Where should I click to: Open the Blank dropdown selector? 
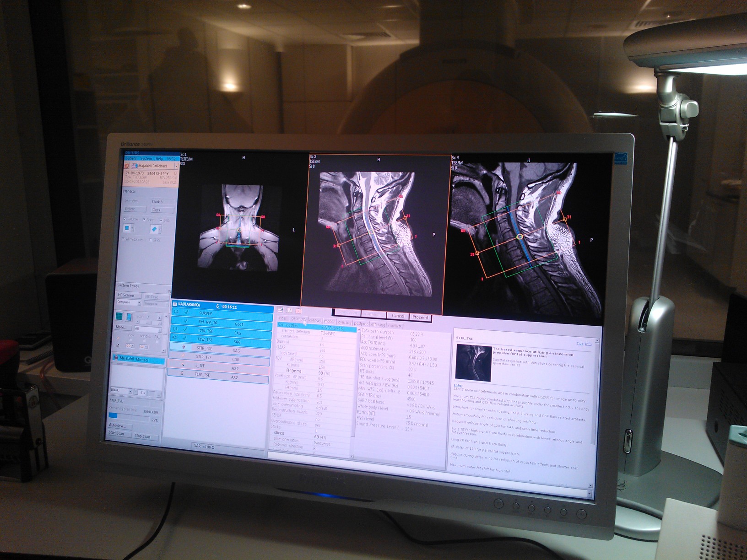click(130, 391)
